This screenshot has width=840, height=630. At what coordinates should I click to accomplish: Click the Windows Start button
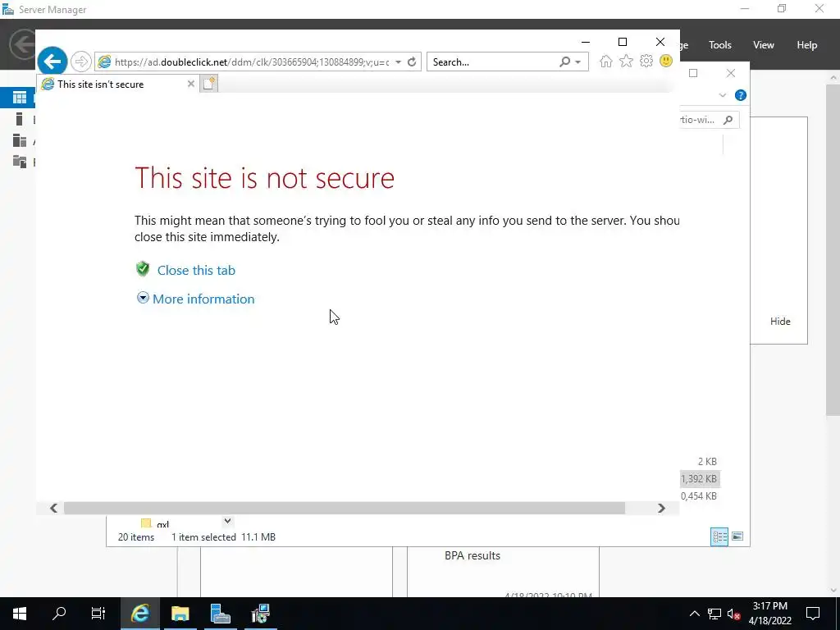[x=20, y=614]
